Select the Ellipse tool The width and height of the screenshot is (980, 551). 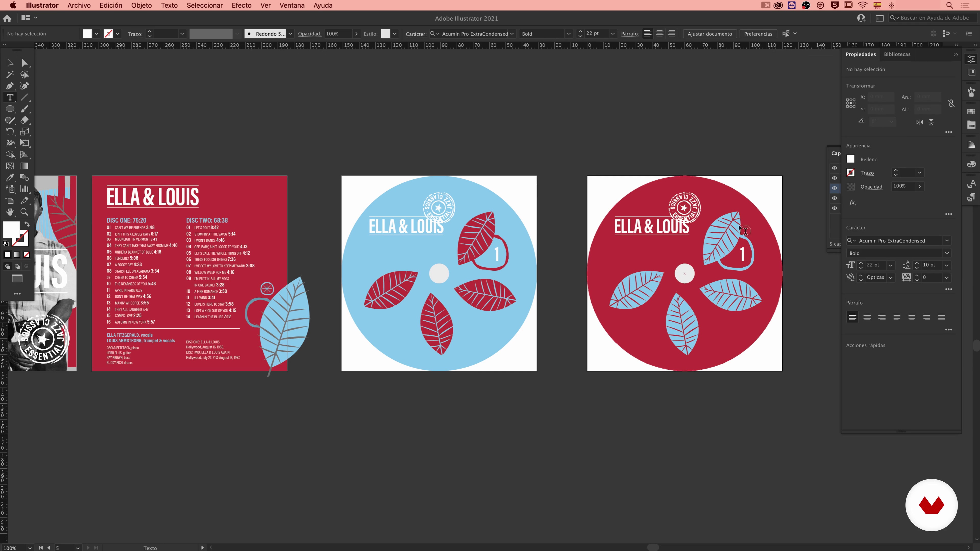[10, 109]
